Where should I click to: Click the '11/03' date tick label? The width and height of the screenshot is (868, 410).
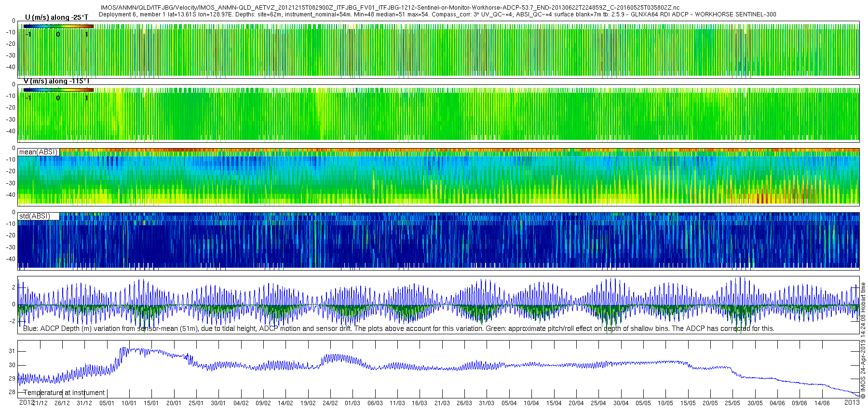(397, 403)
